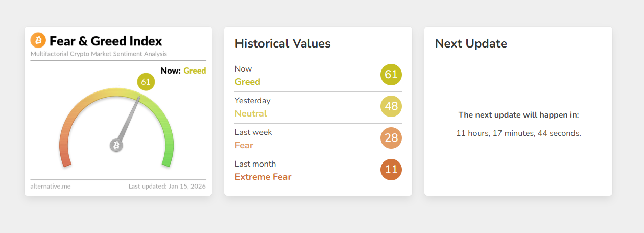Viewport: 644px width, 233px height.
Task: Click the Neutral label under Yesterday
Action: pos(251,113)
